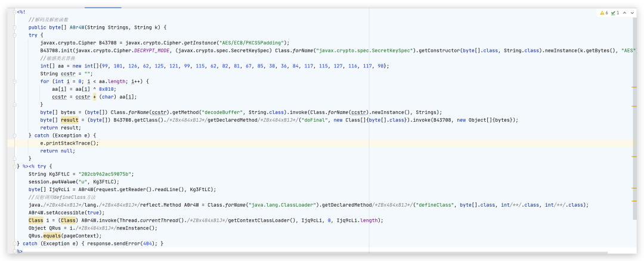Viewport: 644px width, 261px height.
Task: Click the highlighted result variable declaration
Action: tap(69, 120)
